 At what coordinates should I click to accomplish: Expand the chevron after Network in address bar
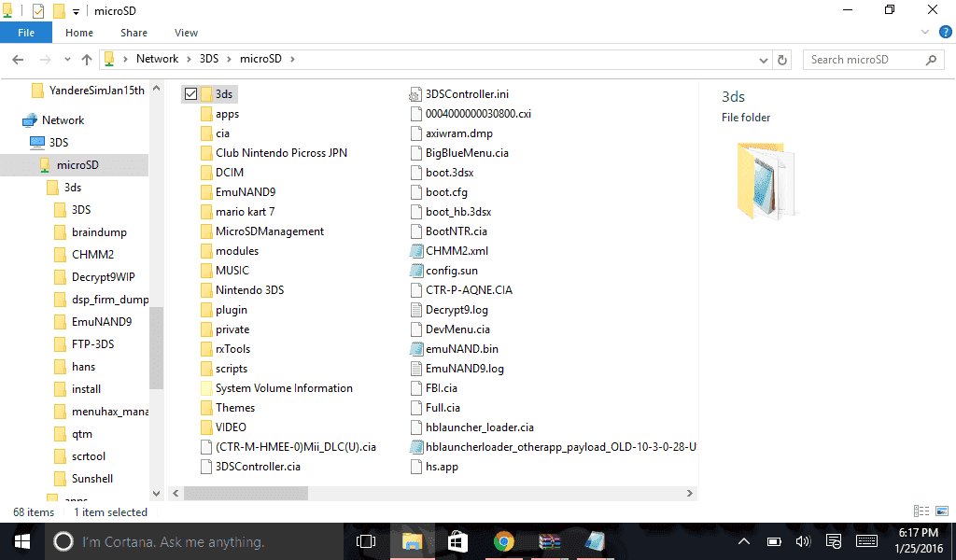[x=189, y=59]
